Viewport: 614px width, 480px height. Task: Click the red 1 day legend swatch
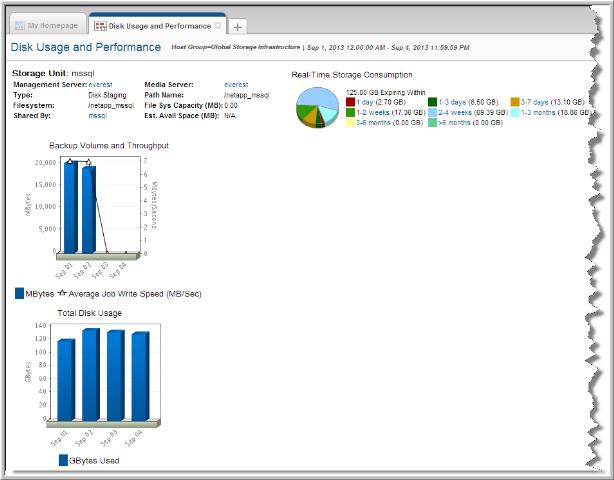pyautogui.click(x=350, y=102)
